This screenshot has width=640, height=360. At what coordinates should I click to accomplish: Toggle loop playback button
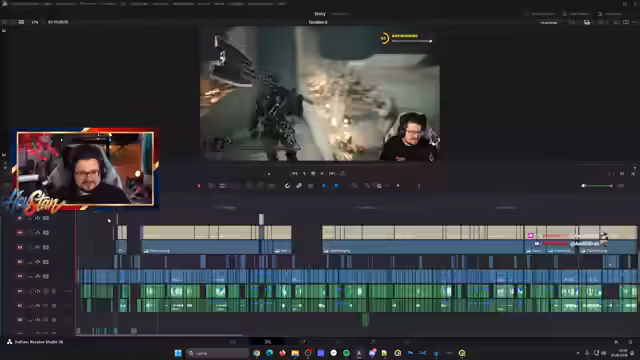click(x=343, y=173)
